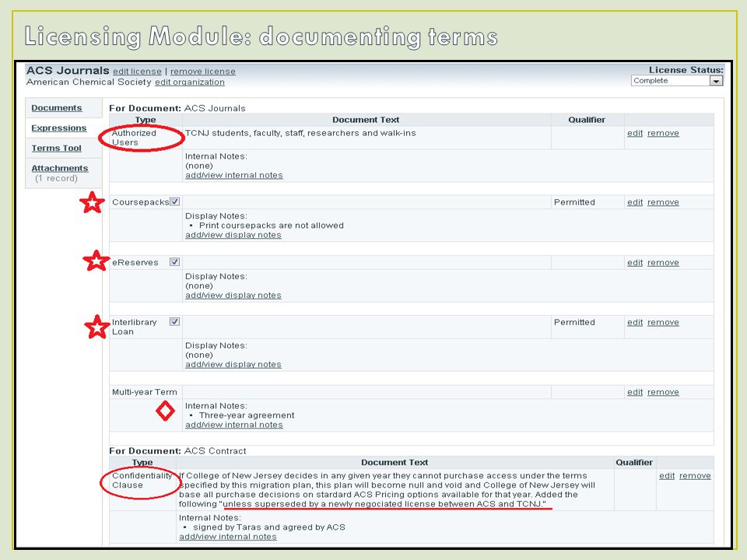The width and height of the screenshot is (747, 560).
Task: Open the Attachments tab
Action: (x=60, y=168)
